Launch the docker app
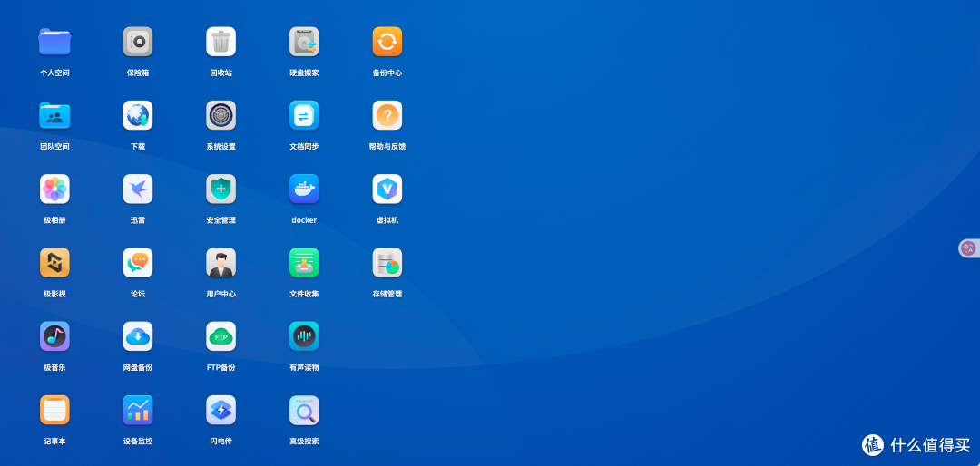Image resolution: width=980 pixels, height=466 pixels. pos(304,189)
